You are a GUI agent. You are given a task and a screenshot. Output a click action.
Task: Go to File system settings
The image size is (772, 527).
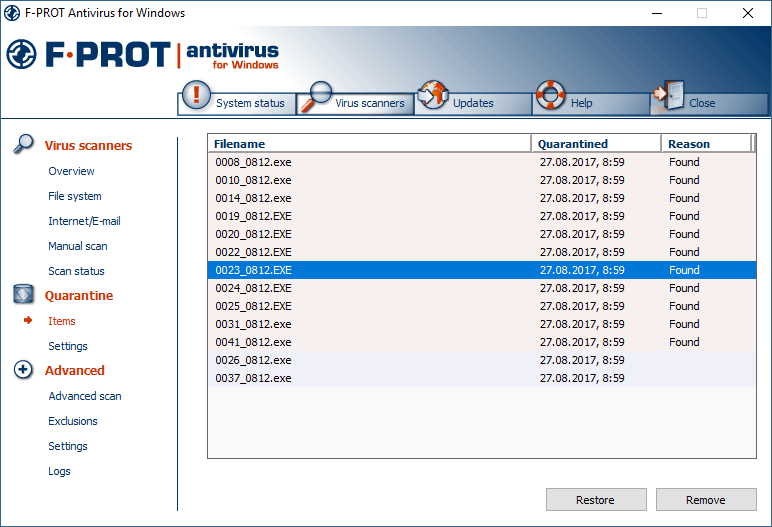click(75, 196)
